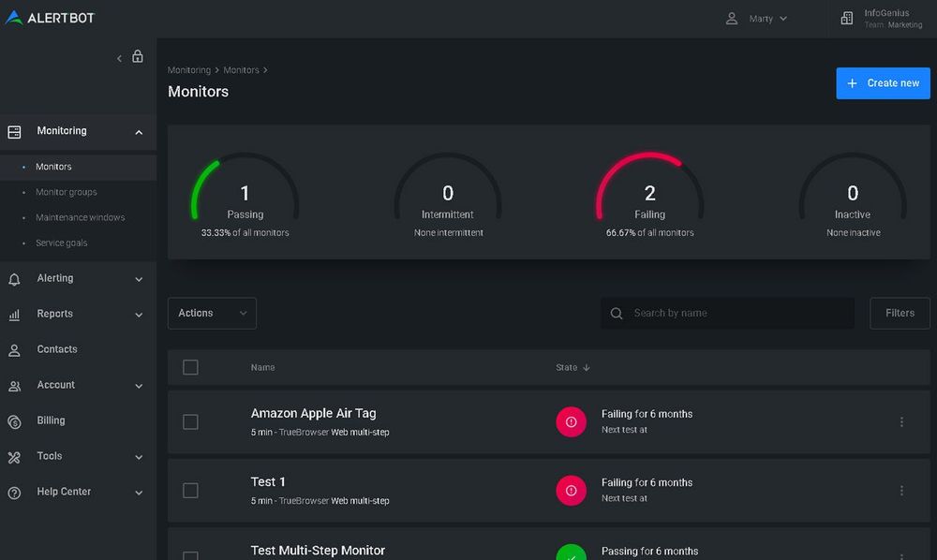This screenshot has width=937, height=560.
Task: Click the search magnifier icon
Action: point(617,314)
